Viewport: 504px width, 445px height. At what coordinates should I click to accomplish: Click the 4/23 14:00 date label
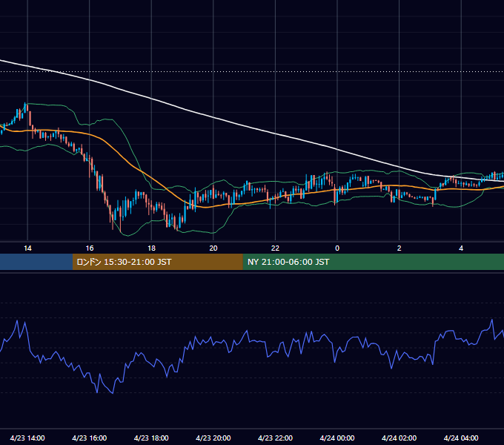click(x=27, y=438)
